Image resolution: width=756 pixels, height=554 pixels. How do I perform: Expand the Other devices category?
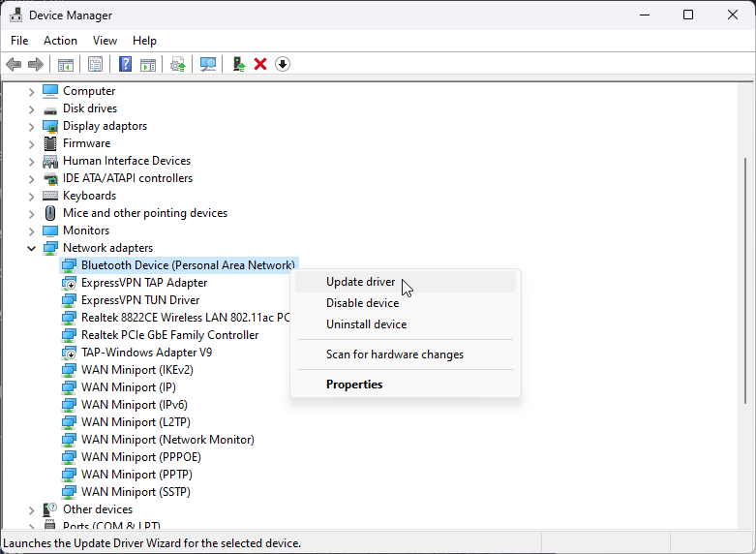coord(31,509)
